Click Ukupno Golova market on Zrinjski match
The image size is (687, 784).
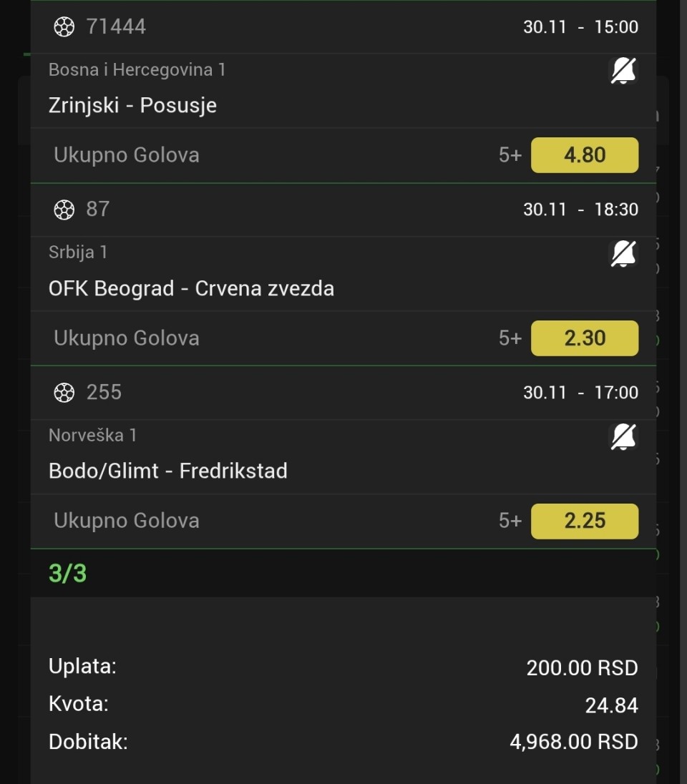[x=127, y=155]
